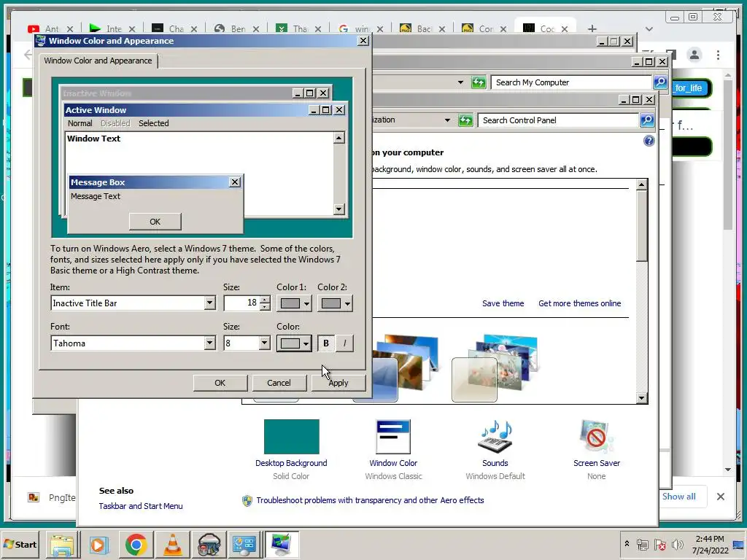Viewport: 747px width, 560px height.
Task: Open a new Chrome tab with plus button
Action: tap(592, 29)
